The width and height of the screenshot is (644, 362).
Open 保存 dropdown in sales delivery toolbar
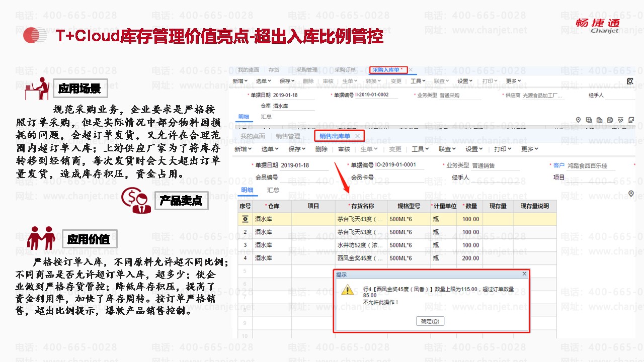pyautogui.click(x=297, y=149)
